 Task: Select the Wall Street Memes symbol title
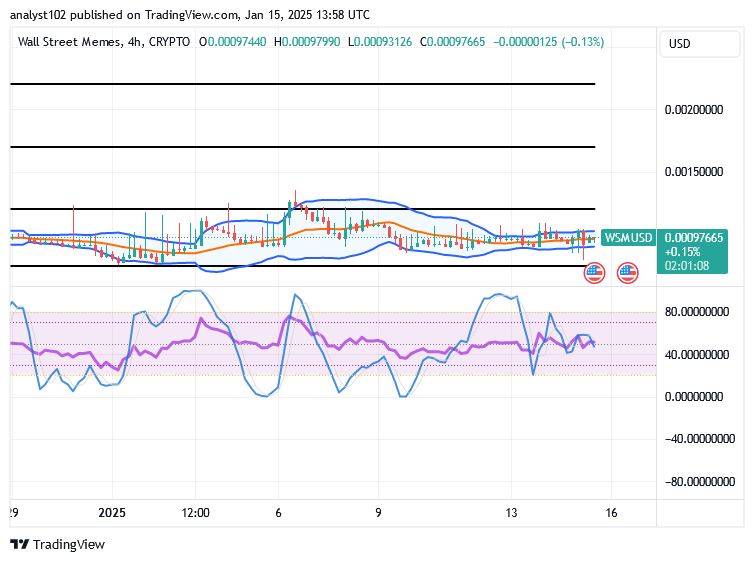(x=69, y=42)
